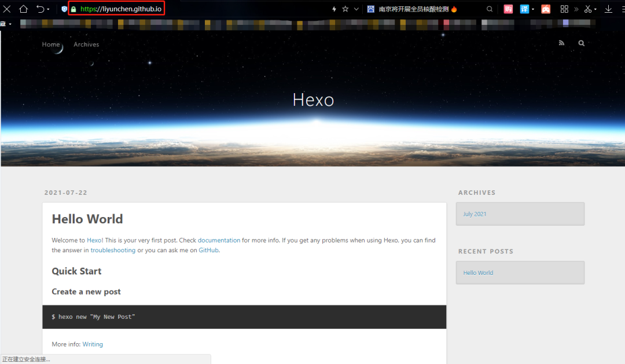Go to the browser home page icon

pos(24,9)
